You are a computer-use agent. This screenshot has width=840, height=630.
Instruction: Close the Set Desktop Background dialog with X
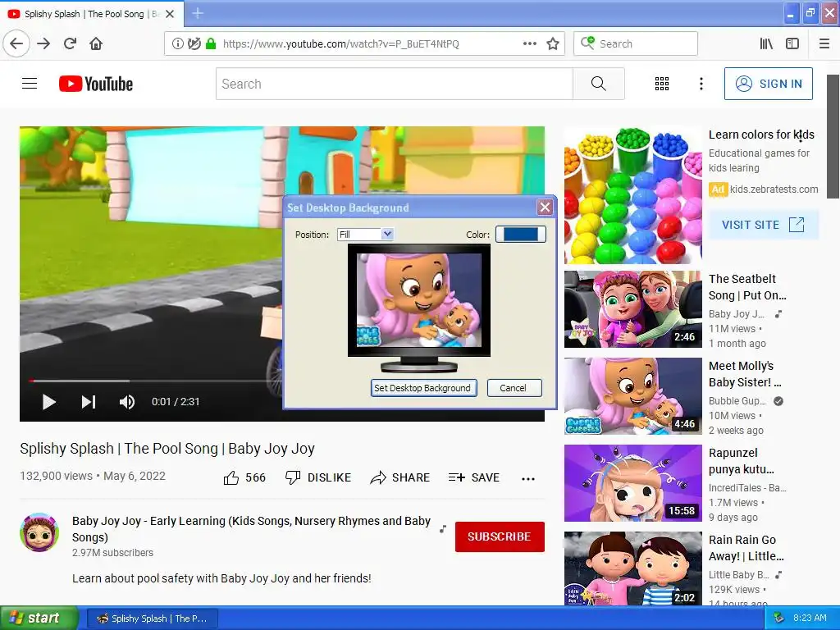(545, 208)
